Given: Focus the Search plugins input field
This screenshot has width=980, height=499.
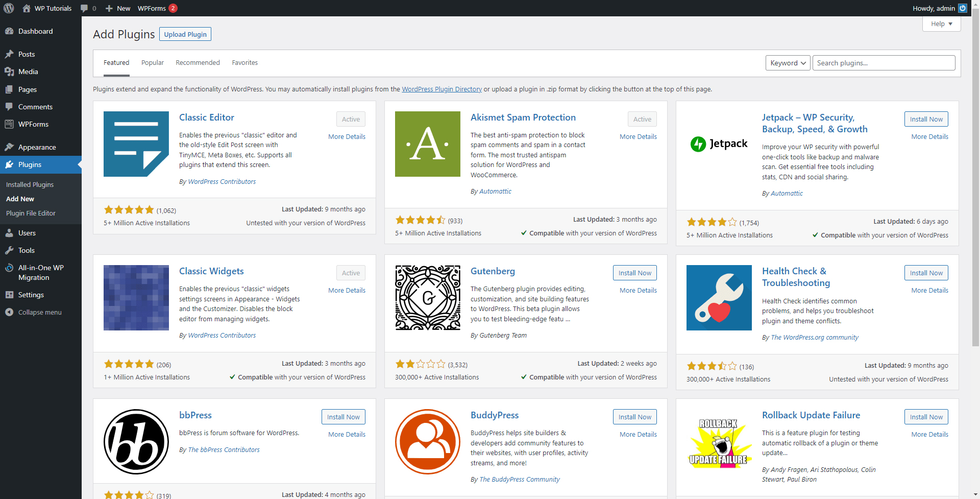Looking at the screenshot, I should coord(884,63).
